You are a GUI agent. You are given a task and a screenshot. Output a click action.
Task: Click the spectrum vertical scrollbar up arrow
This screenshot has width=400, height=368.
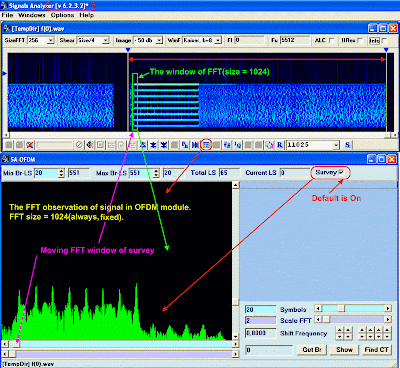pos(236,185)
